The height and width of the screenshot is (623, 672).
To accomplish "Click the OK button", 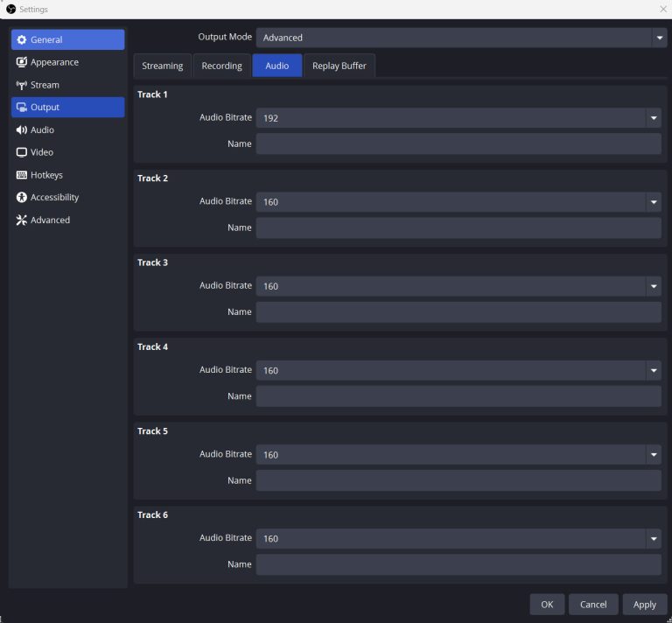I will [x=546, y=605].
